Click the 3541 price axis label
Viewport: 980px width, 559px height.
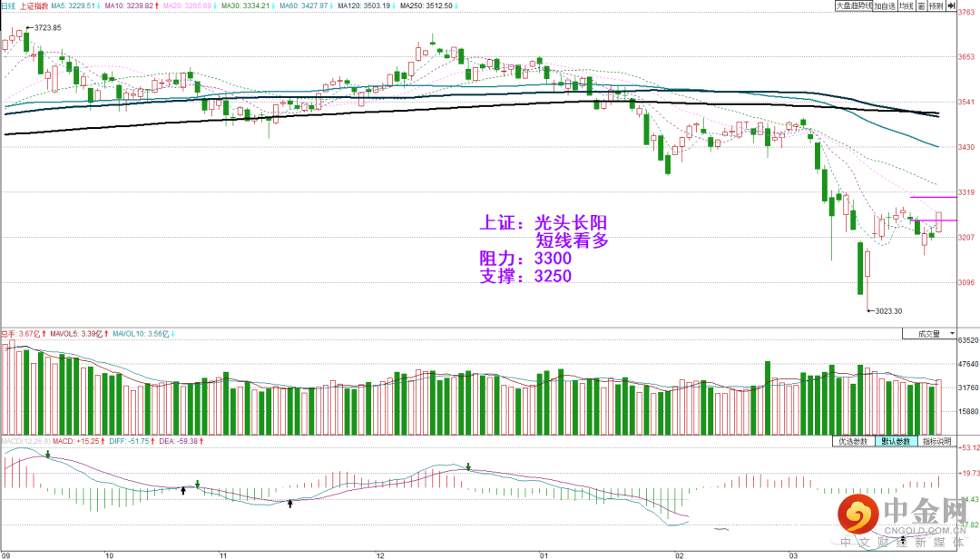pos(966,102)
